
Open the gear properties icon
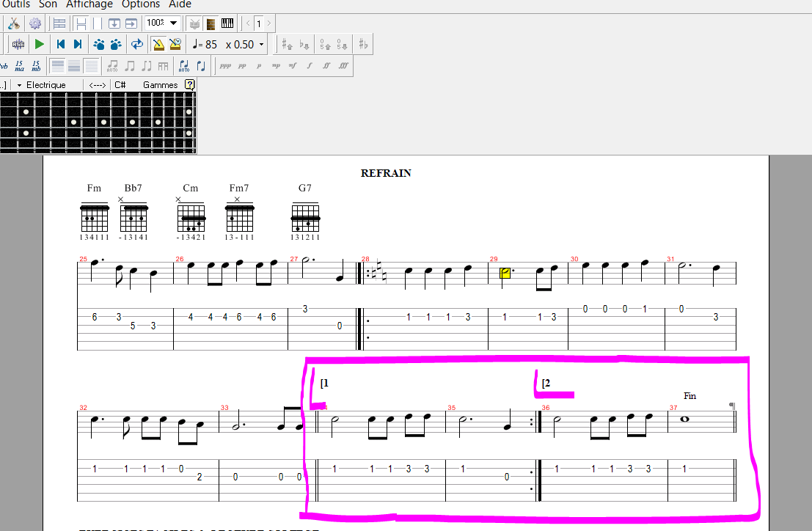pos(34,23)
